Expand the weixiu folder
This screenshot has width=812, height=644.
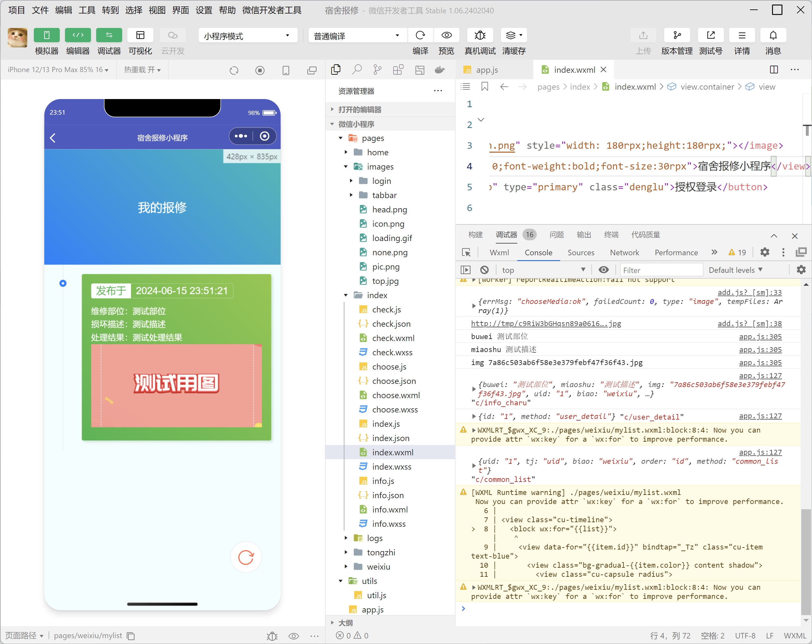[378, 567]
